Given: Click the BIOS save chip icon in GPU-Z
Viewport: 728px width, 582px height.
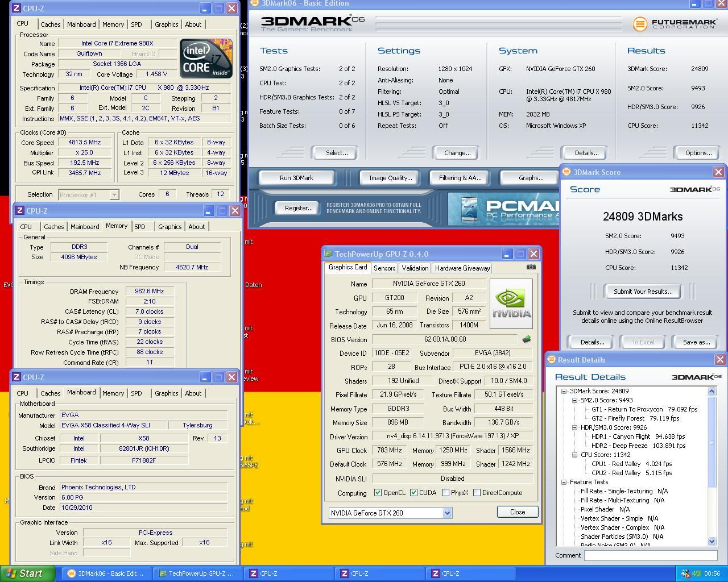Looking at the screenshot, I should pyautogui.click(x=526, y=339).
